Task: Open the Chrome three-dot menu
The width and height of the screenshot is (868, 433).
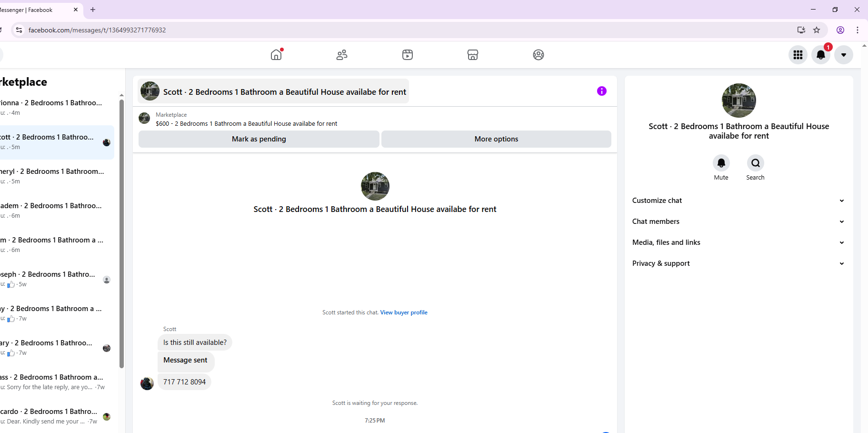Action: click(x=858, y=30)
